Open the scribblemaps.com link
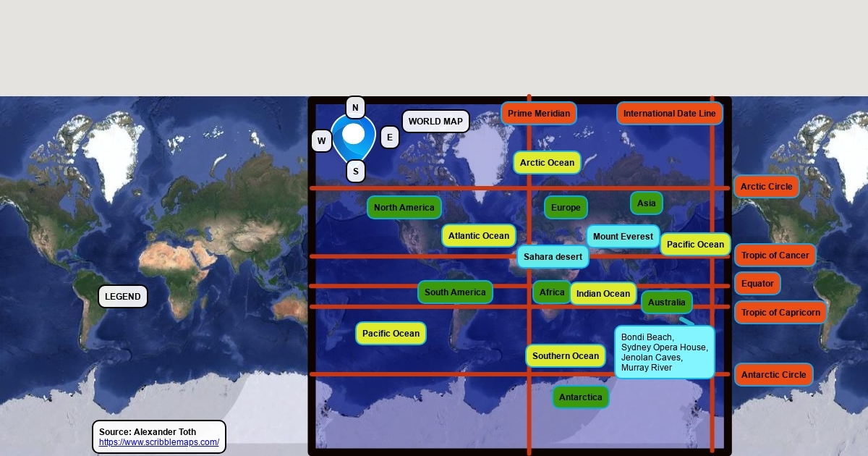 [x=159, y=442]
